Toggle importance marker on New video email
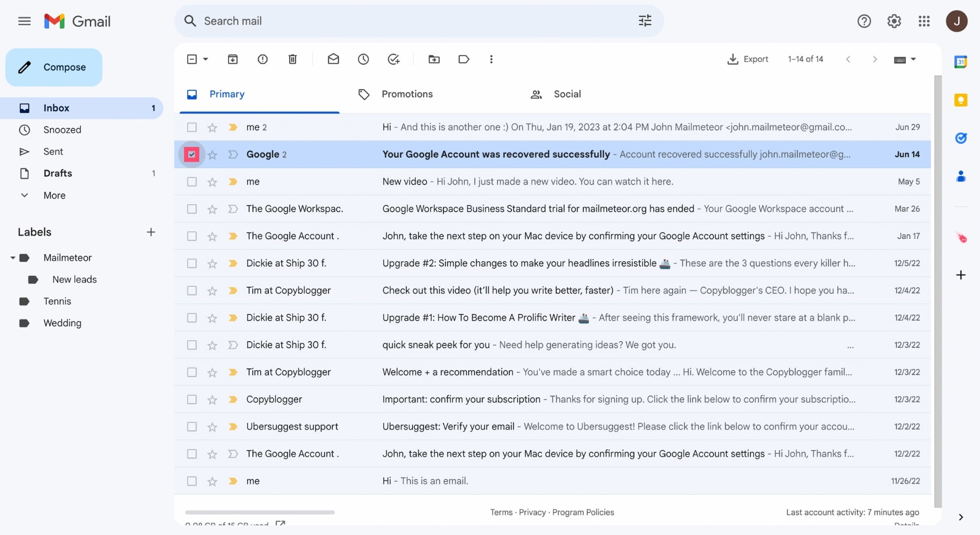This screenshot has width=980, height=535. pyautogui.click(x=233, y=182)
